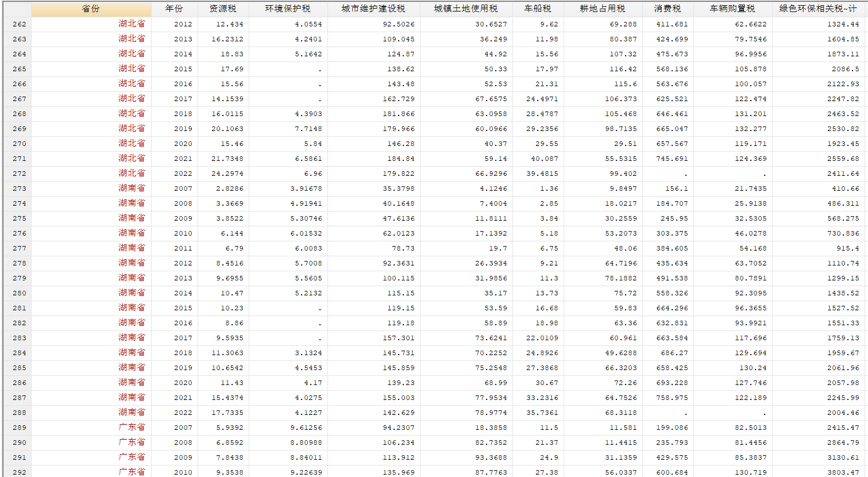The width and height of the screenshot is (868, 477).
Task: Click the 资源税 column header
Action: [x=223, y=9]
